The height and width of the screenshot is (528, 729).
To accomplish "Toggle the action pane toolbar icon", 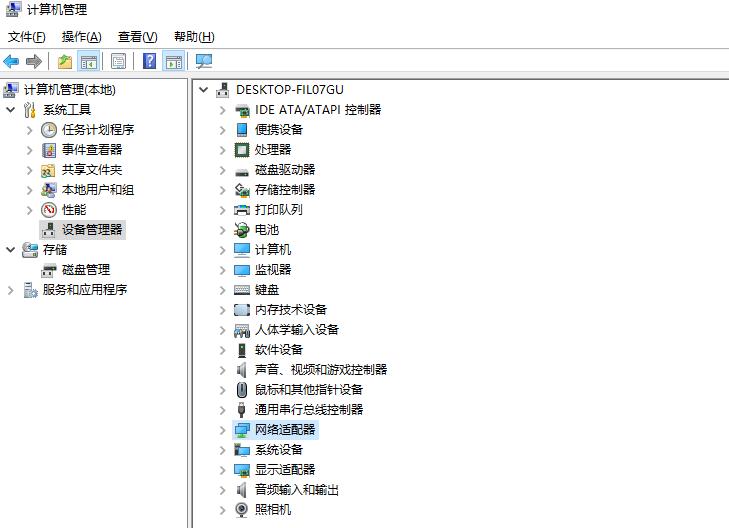I will tap(174, 61).
